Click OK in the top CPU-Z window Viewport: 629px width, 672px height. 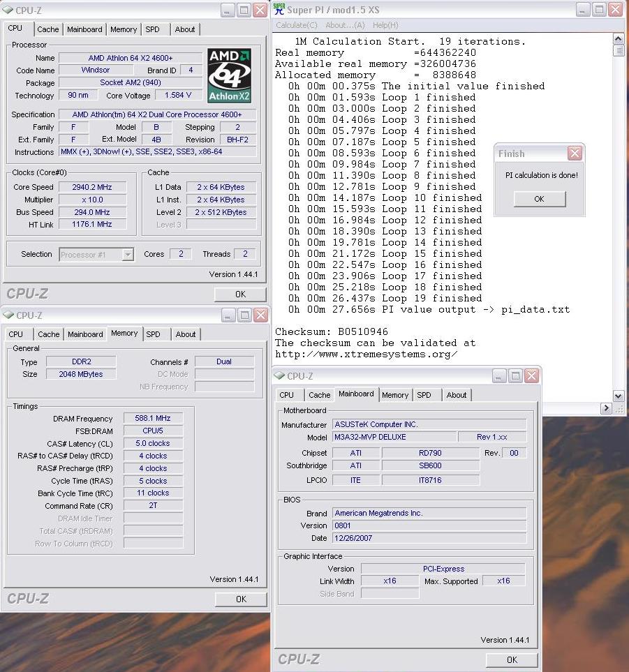240,294
